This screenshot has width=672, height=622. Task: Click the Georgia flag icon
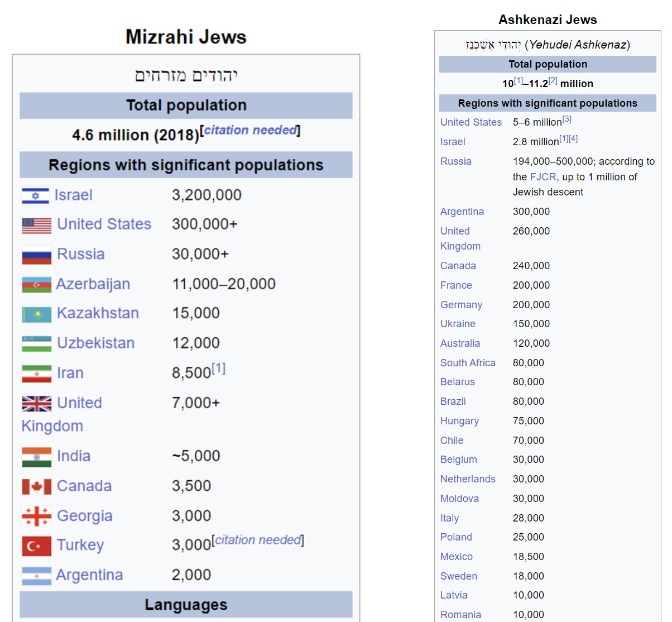pos(37,516)
